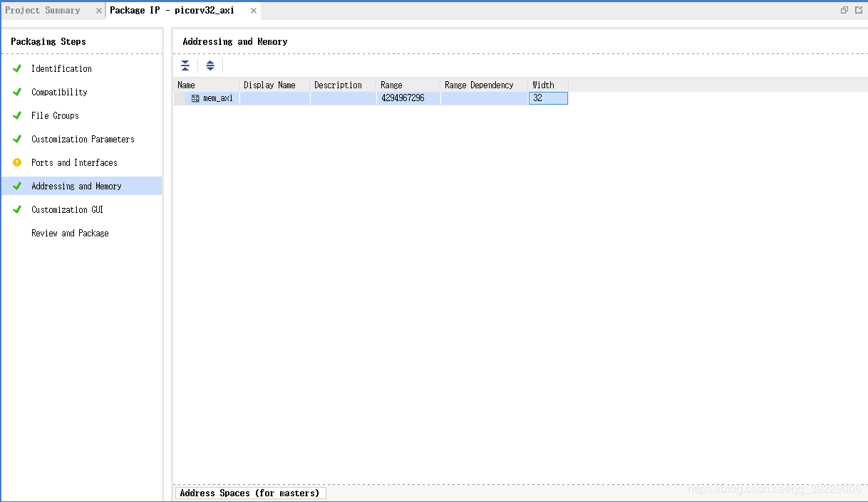
Task: Click the Ports and Interfaces warning icon
Action: [17, 162]
